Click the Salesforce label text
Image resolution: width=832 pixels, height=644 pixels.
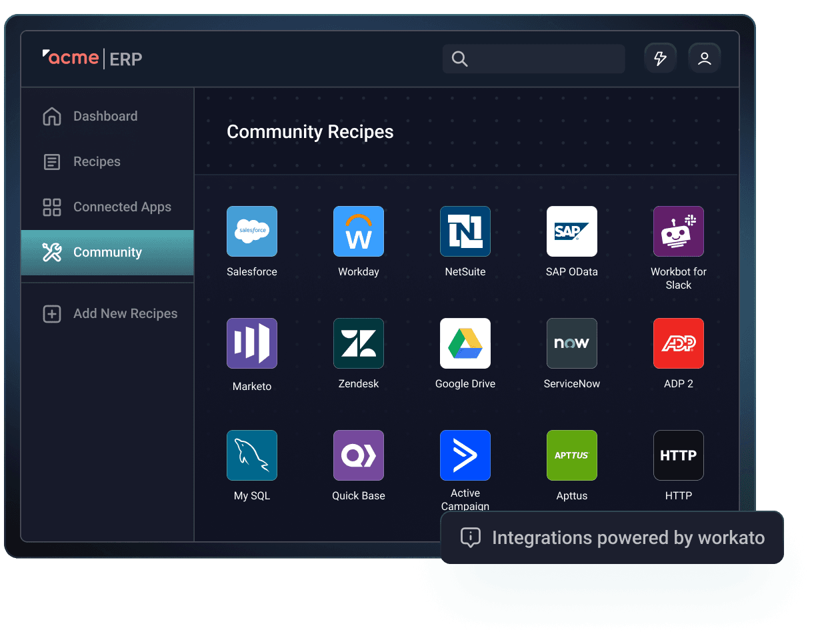252,271
